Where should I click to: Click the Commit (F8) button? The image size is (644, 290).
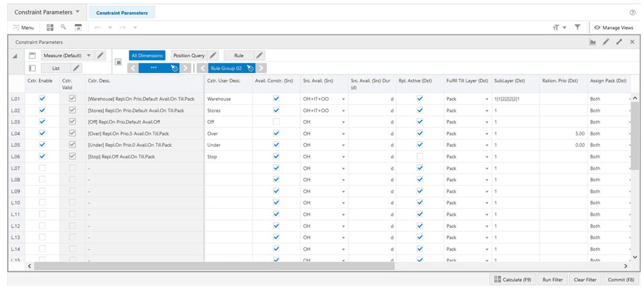pos(621,280)
